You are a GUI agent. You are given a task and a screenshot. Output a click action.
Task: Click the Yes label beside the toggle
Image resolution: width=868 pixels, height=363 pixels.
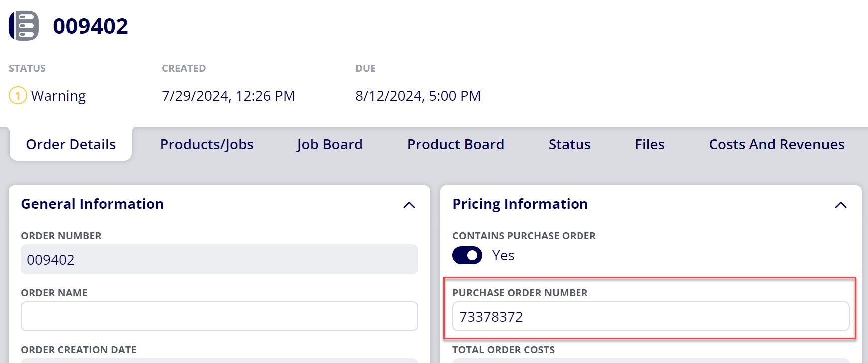503,255
